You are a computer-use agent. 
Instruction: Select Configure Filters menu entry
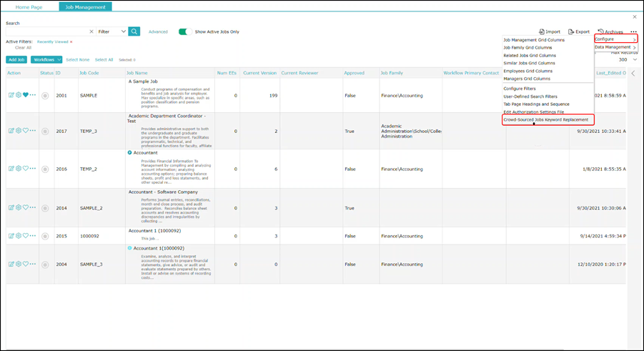point(520,89)
